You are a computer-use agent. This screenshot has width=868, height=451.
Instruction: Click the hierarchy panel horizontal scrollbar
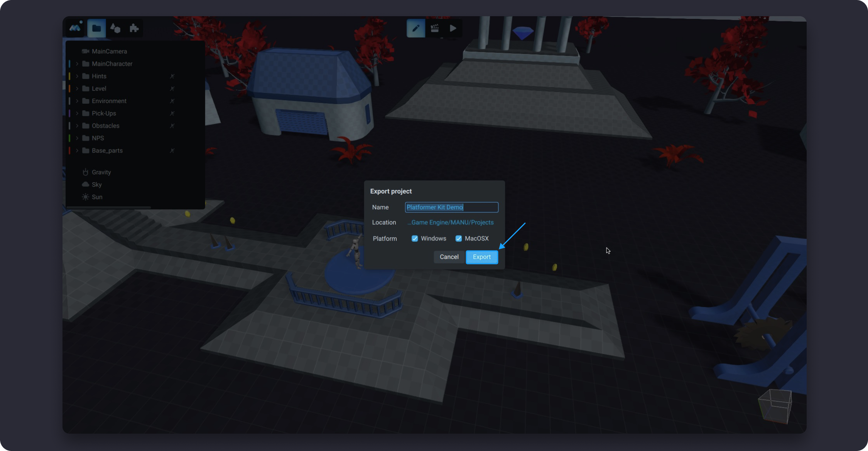[109, 207]
